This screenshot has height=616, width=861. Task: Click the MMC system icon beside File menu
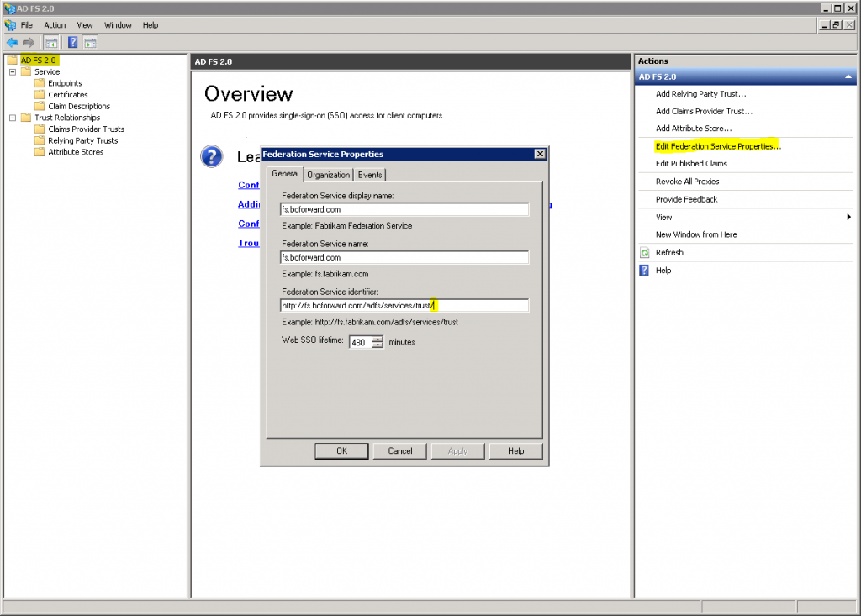[10, 25]
